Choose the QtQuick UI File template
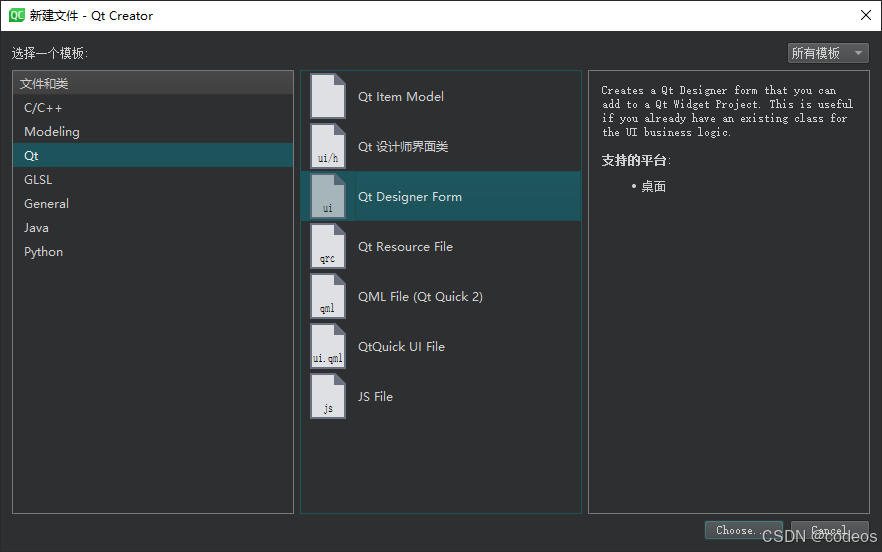The image size is (882, 552). pos(441,347)
